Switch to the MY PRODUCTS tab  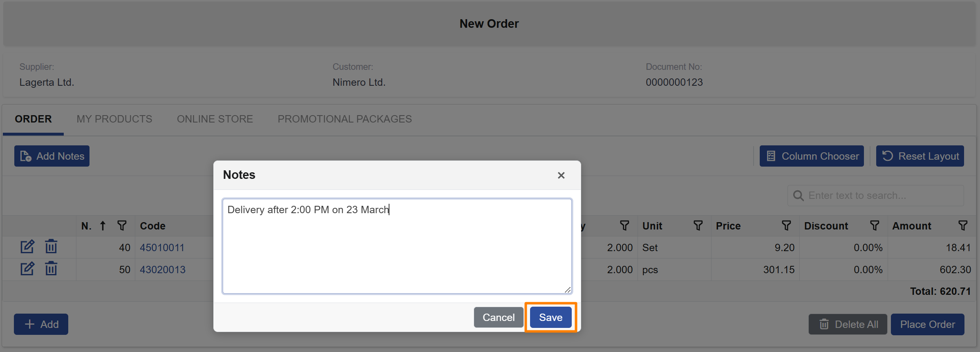pyautogui.click(x=114, y=119)
